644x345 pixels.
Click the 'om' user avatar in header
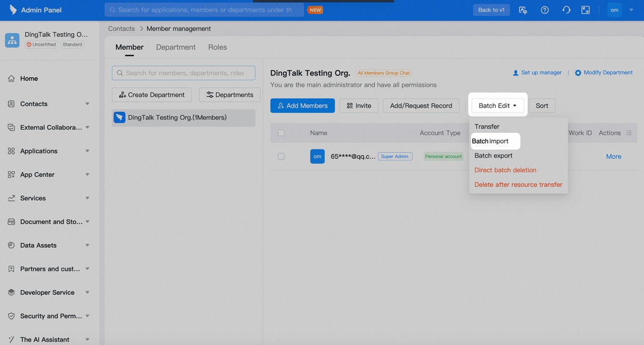click(x=614, y=10)
